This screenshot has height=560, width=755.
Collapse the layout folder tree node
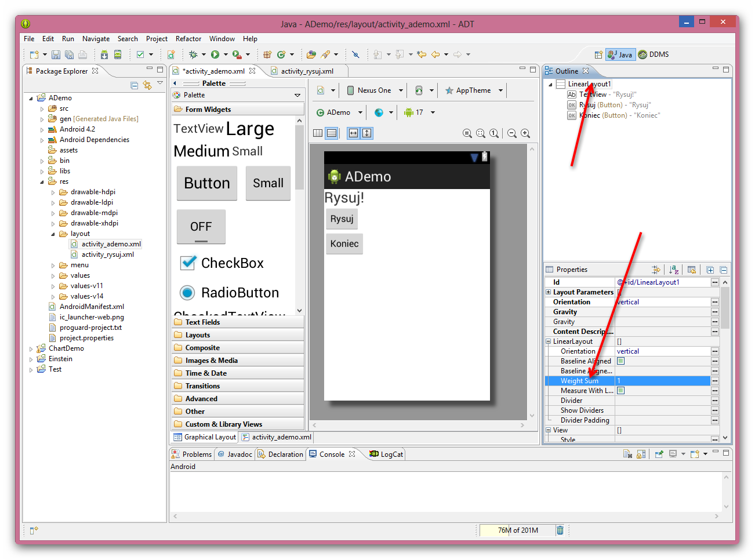pyautogui.click(x=53, y=234)
